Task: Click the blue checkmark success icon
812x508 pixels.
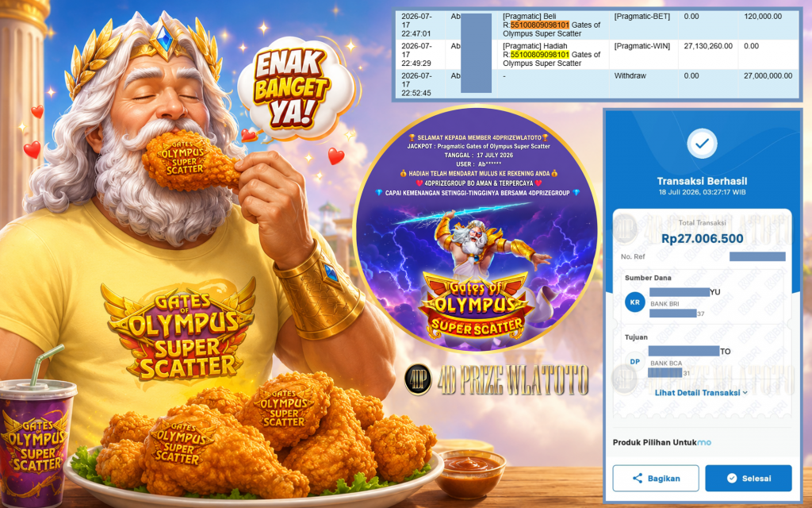Action: coord(702,144)
